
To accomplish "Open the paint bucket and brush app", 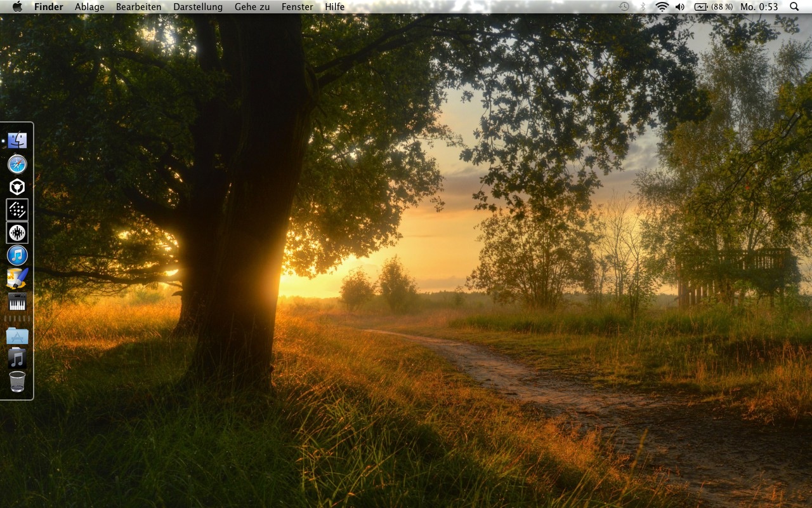I will coord(17,278).
